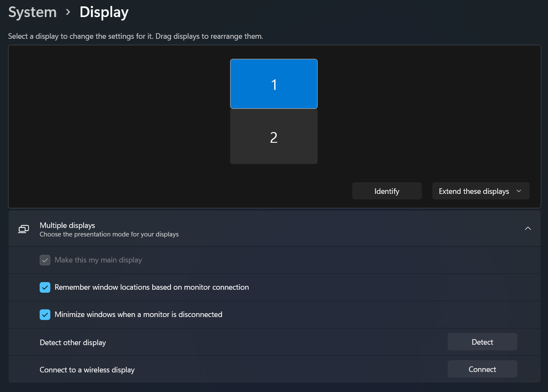This screenshot has height=392, width=548.
Task: Enable Make this my main display
Action: [45, 260]
